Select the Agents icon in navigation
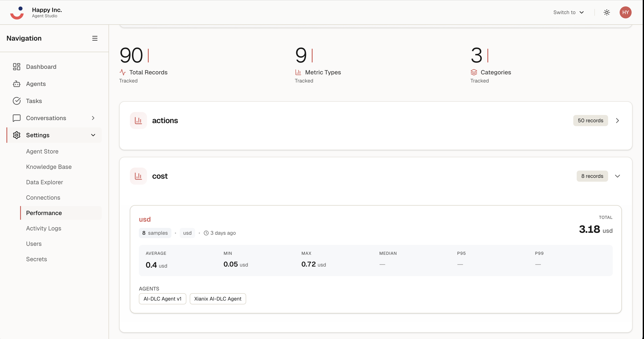Image resolution: width=644 pixels, height=339 pixels. (16, 84)
